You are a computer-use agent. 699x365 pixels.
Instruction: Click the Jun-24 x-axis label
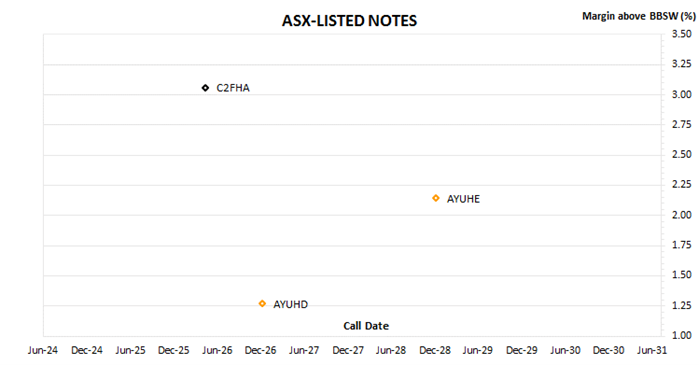click(43, 350)
